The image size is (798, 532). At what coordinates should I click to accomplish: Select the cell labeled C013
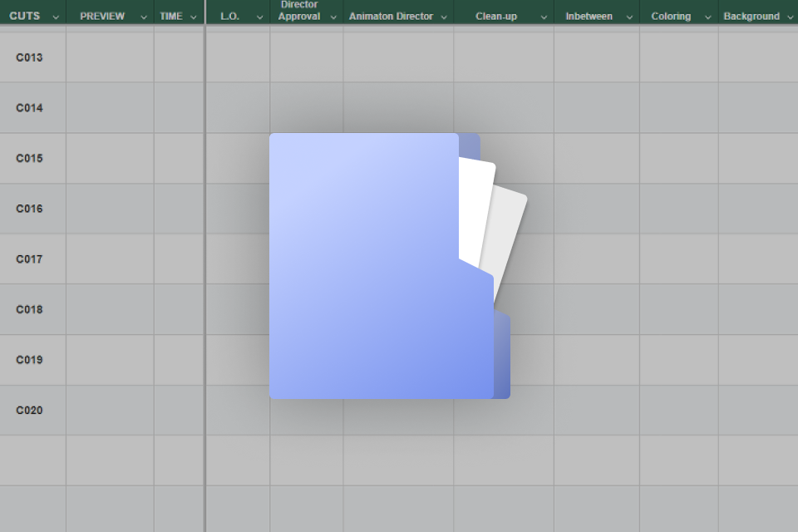[33, 57]
